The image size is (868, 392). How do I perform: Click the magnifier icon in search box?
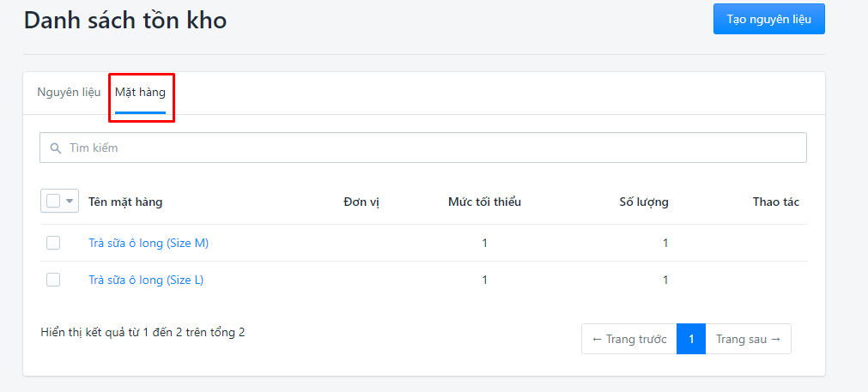coord(55,148)
